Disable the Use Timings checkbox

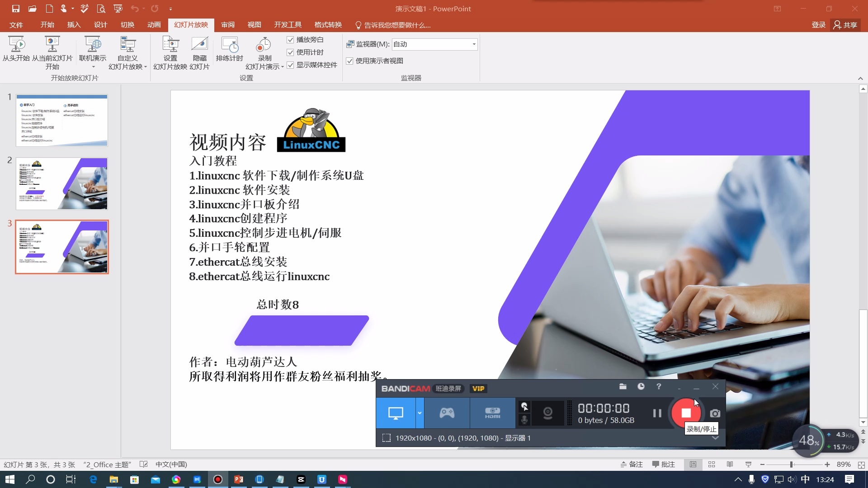[x=290, y=52]
